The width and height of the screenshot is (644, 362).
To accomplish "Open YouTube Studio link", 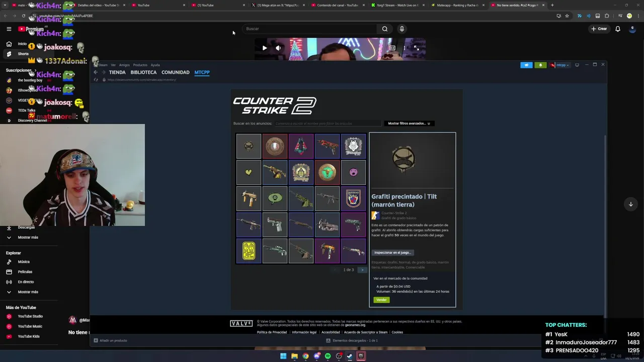I will (30, 316).
